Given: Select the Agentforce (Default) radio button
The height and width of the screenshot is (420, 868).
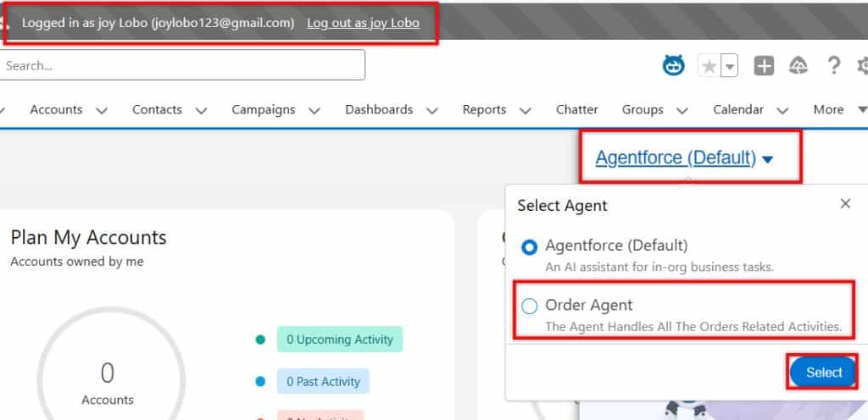Looking at the screenshot, I should [x=529, y=247].
